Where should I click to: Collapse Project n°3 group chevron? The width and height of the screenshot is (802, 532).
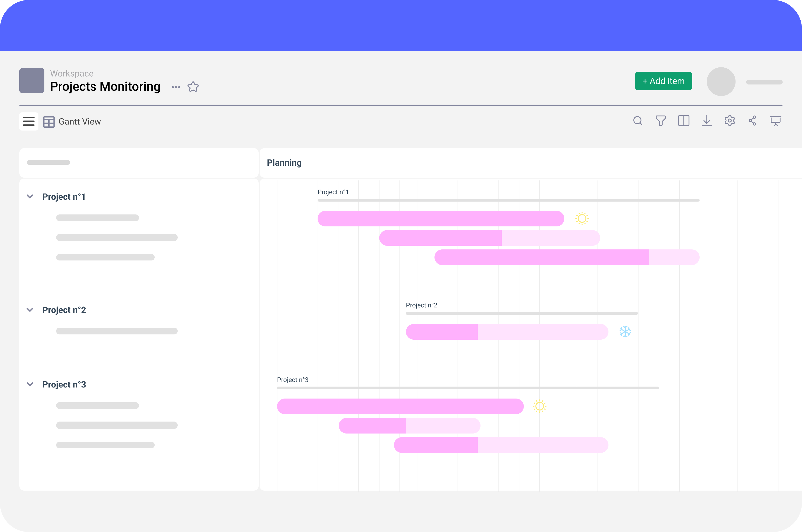[x=30, y=384]
